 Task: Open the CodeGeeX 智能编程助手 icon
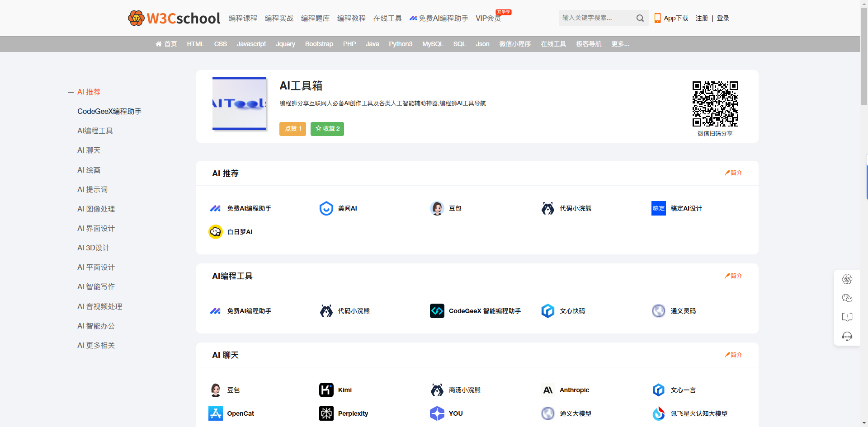click(437, 311)
